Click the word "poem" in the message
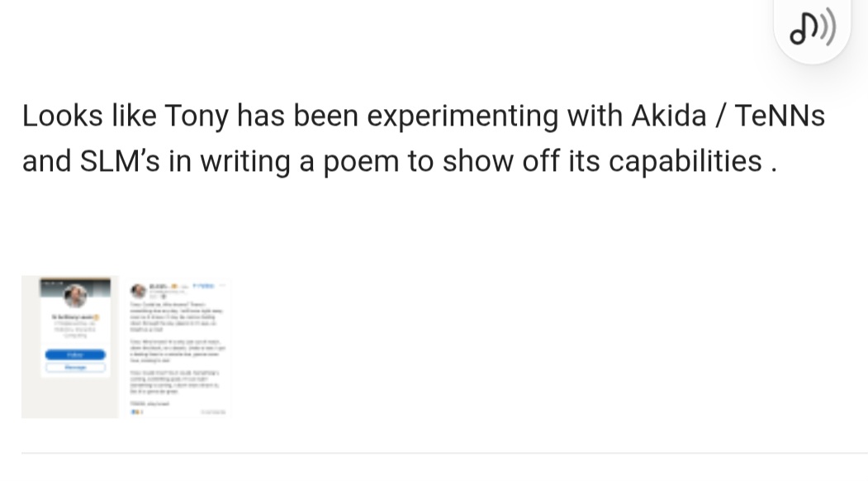This screenshot has height=481, width=868. point(361,161)
